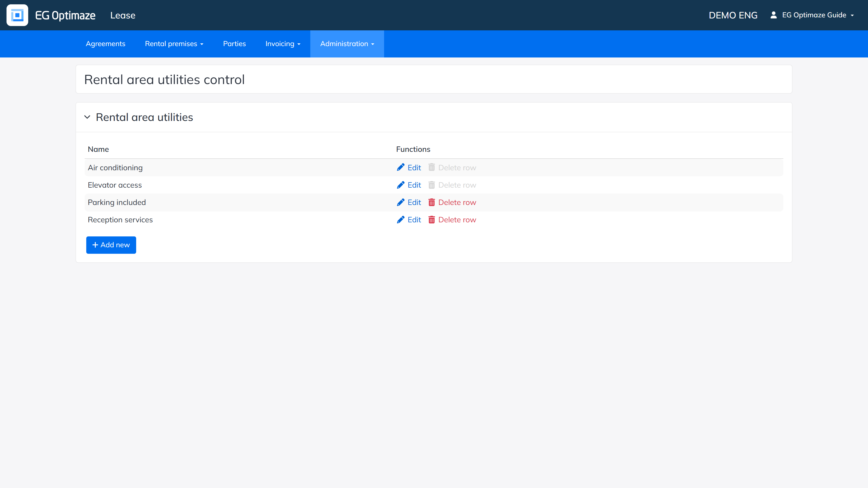Click the pencil icon for Parking included
Screen dimensions: 868x488
[401, 202]
